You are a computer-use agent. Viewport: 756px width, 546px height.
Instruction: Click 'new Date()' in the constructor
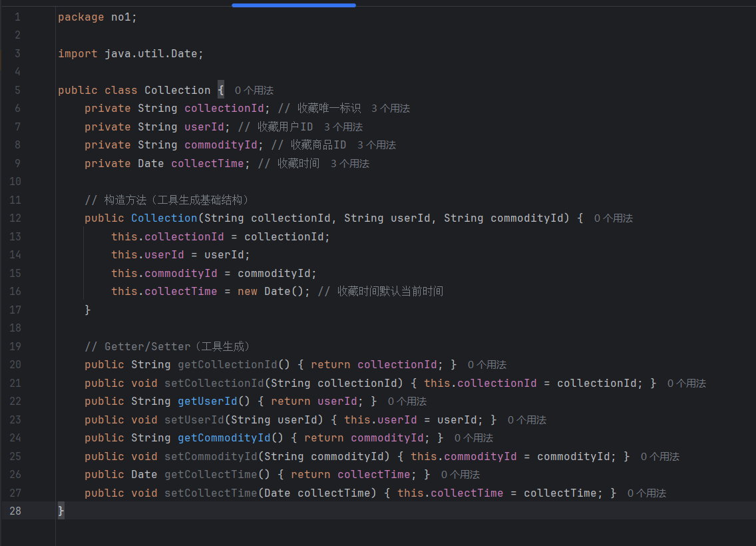click(270, 292)
